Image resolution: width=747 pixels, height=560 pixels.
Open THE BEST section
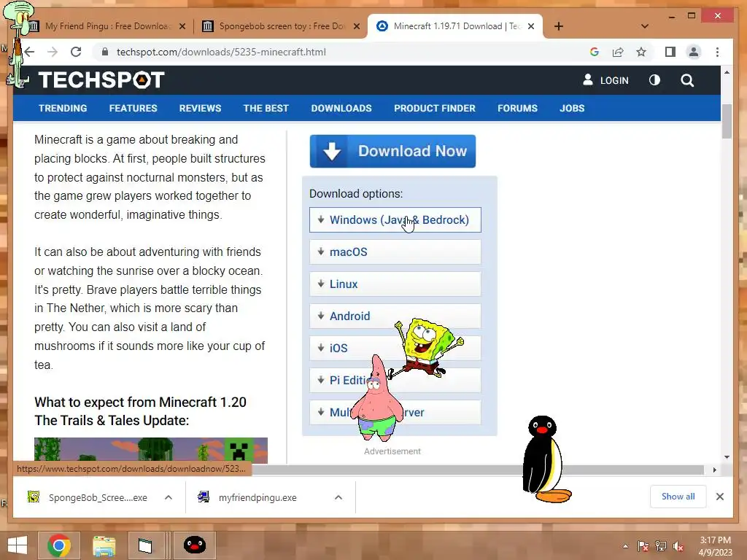266,108
